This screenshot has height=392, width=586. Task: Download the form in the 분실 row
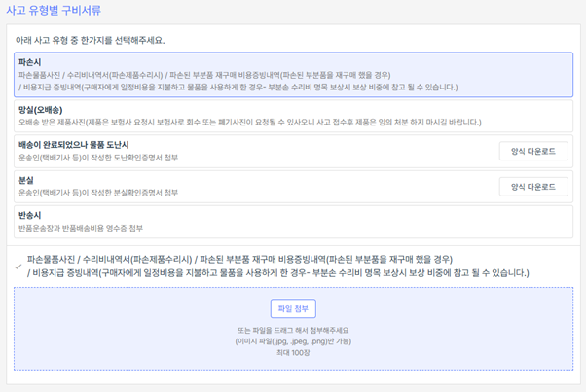click(x=532, y=186)
